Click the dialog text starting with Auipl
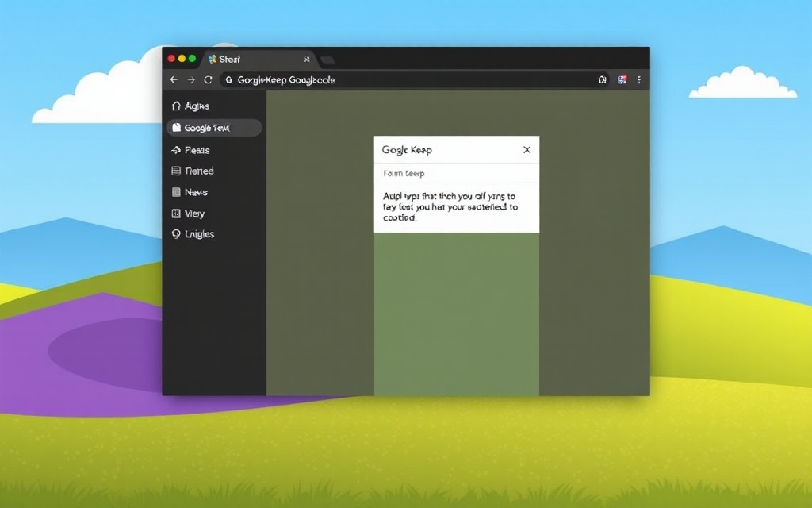 (x=450, y=207)
